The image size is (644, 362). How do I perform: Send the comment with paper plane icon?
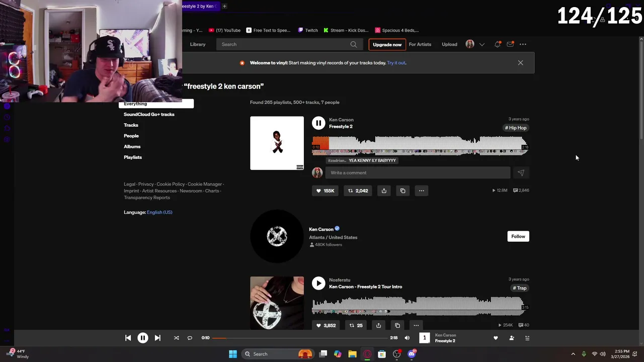pos(521,172)
